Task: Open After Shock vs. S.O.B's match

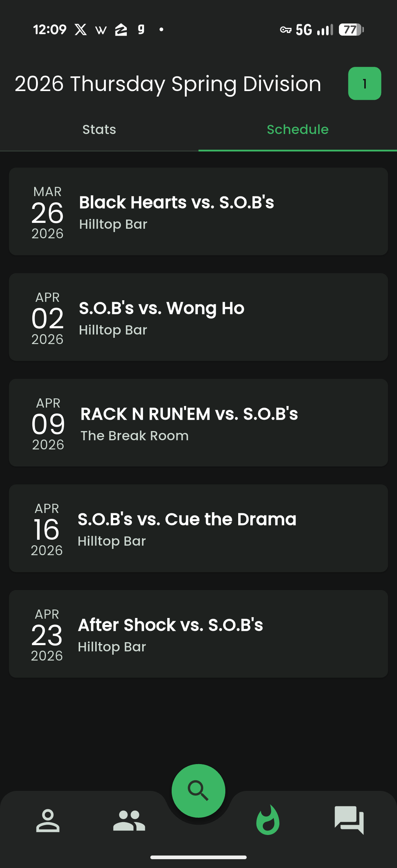Action: (198, 634)
